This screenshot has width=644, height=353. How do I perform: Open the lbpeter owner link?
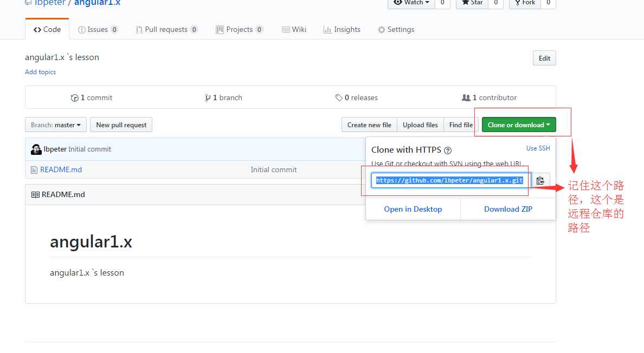point(50,3)
